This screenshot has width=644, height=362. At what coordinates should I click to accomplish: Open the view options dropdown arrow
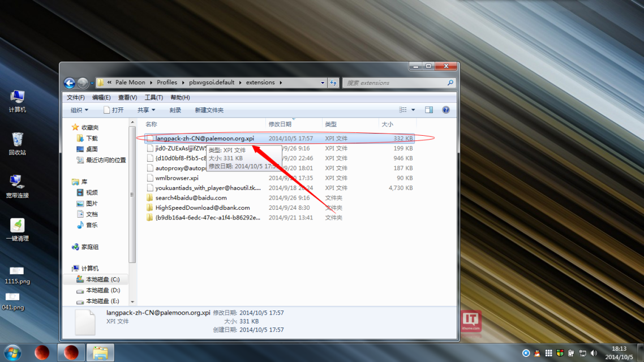pyautogui.click(x=413, y=110)
